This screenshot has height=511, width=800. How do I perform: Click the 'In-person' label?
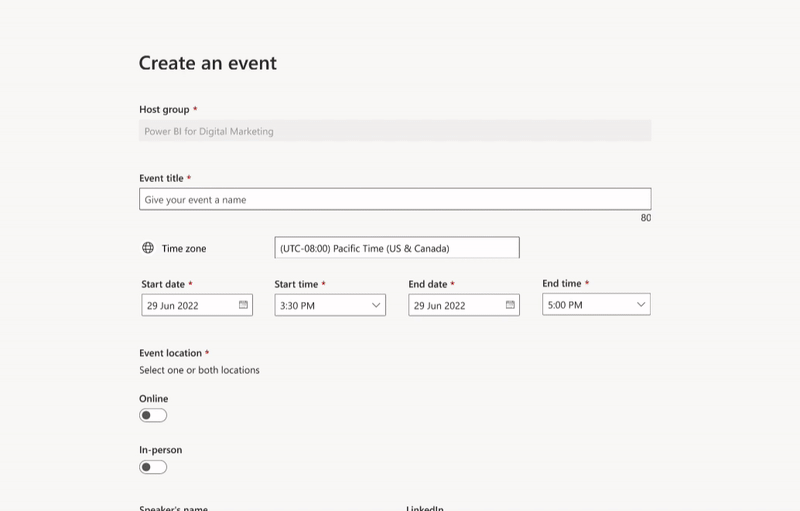click(161, 450)
